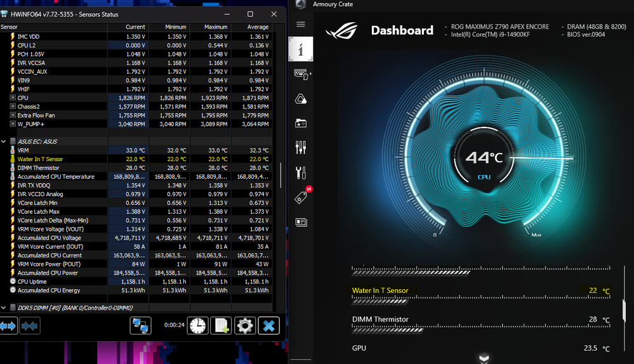Screen dimensions: 634x364
Task: Select the VCore Latch Max row
Action: pos(136,212)
